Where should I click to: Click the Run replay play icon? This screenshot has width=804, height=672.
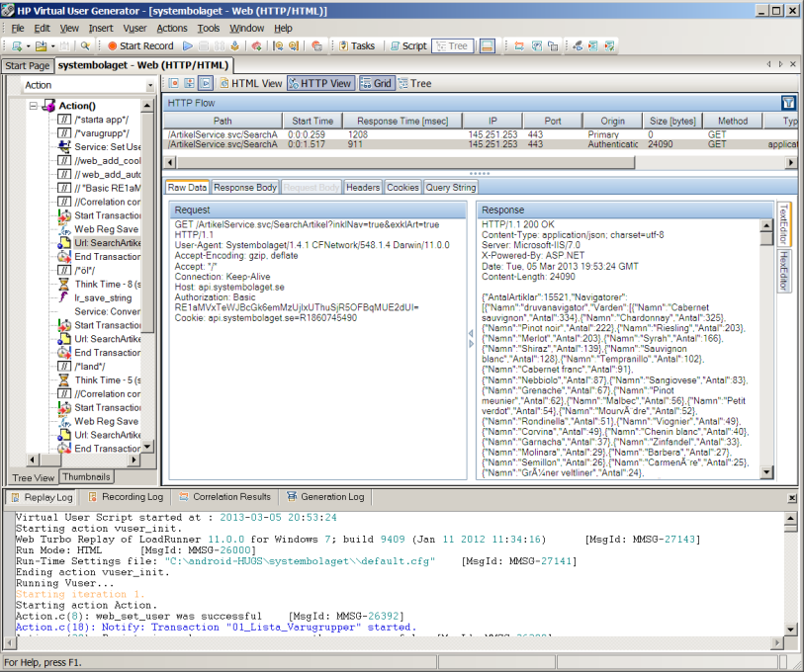click(x=188, y=46)
